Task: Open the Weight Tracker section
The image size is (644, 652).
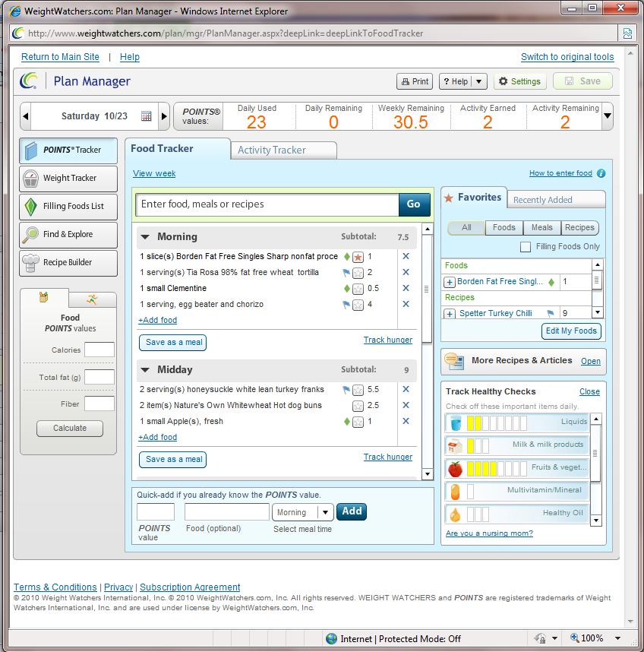Action: [68, 179]
